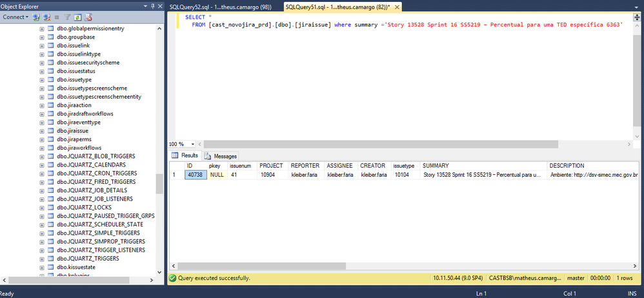Image resolution: width=644 pixels, height=298 pixels.
Task: Select dbo.jiraperms table
Action: [74, 139]
